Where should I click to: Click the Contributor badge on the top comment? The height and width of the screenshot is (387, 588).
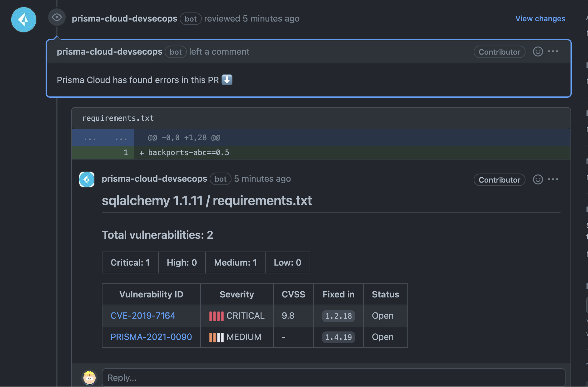499,52
